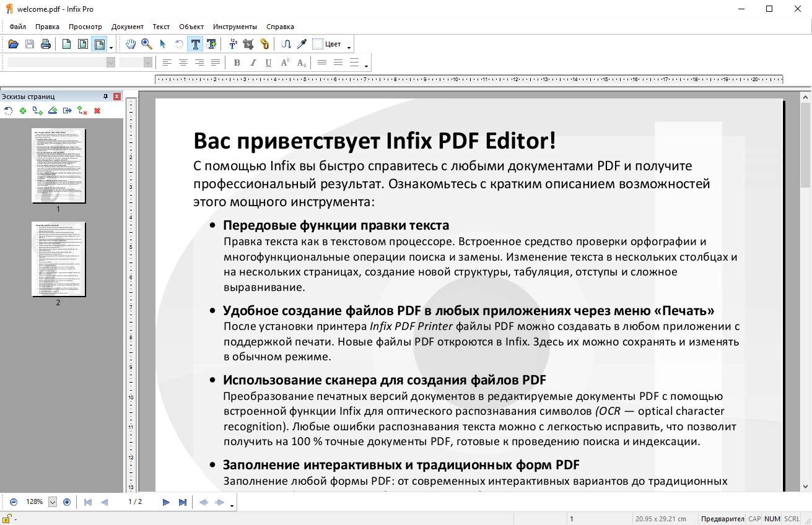This screenshot has width=812, height=525.
Task: Open the Инструменты menu
Action: click(235, 27)
